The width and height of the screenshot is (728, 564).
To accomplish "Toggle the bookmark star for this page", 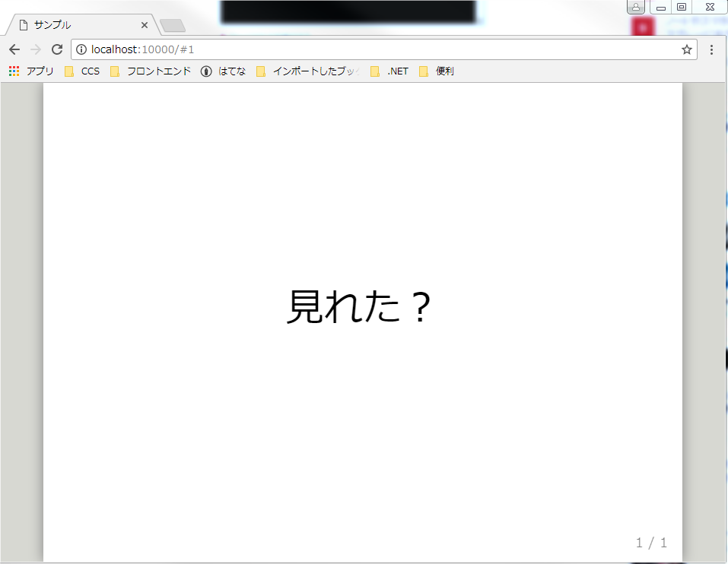I will [687, 49].
